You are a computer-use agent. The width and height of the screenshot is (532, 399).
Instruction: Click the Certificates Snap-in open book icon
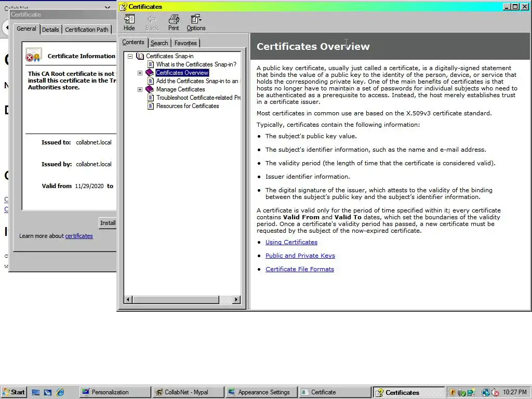[x=140, y=56]
